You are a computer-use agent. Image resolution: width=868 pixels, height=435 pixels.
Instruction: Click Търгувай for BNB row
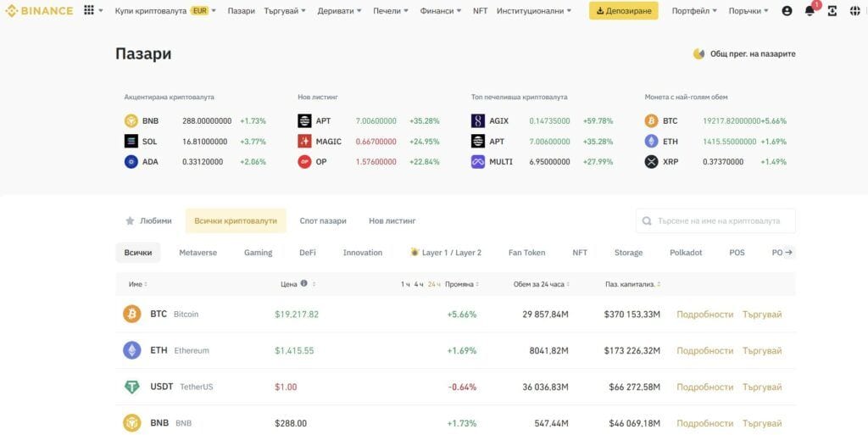tap(762, 424)
